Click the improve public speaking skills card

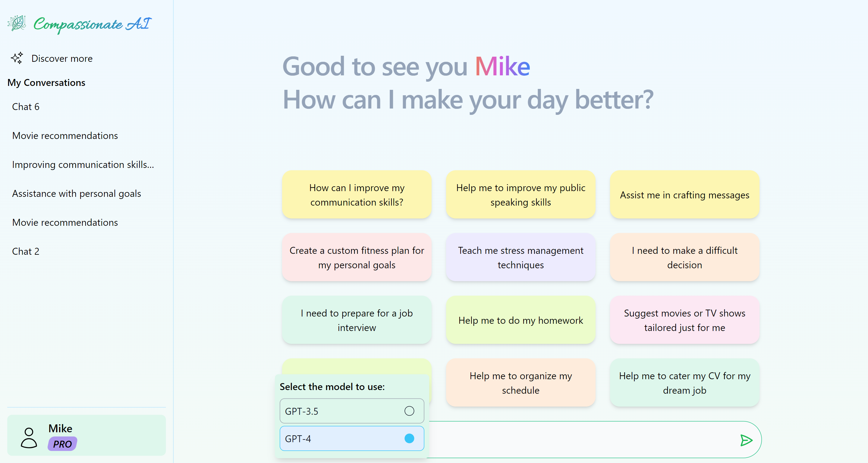520,195
